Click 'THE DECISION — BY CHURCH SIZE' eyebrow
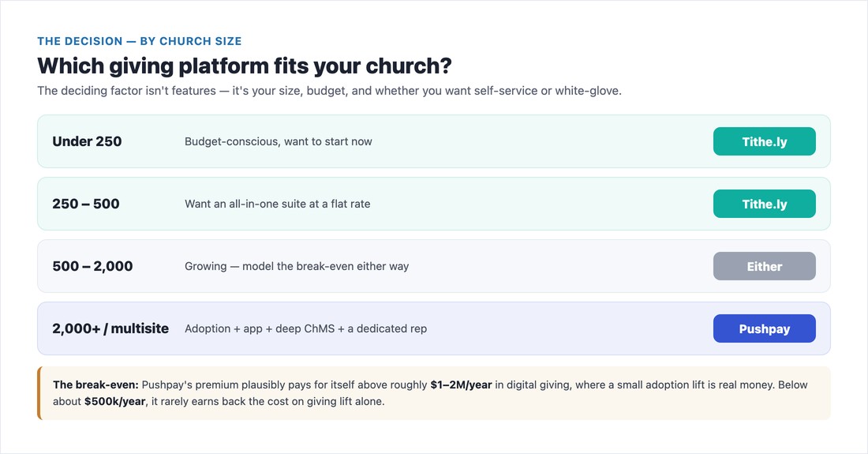 click(140, 41)
